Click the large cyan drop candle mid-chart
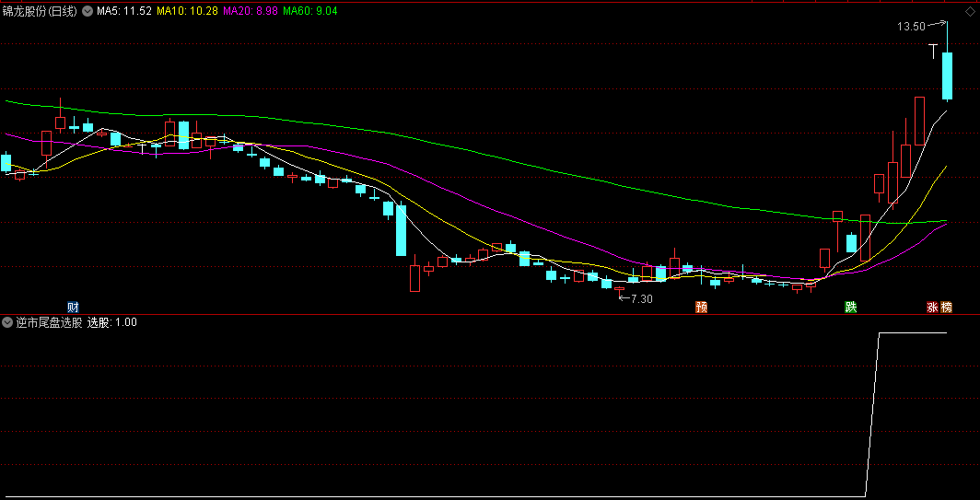Image resolution: width=980 pixels, height=500 pixels. coord(401,230)
